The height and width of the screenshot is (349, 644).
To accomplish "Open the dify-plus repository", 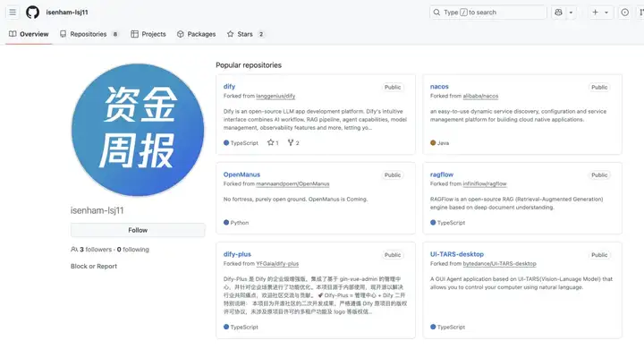I will (x=237, y=254).
